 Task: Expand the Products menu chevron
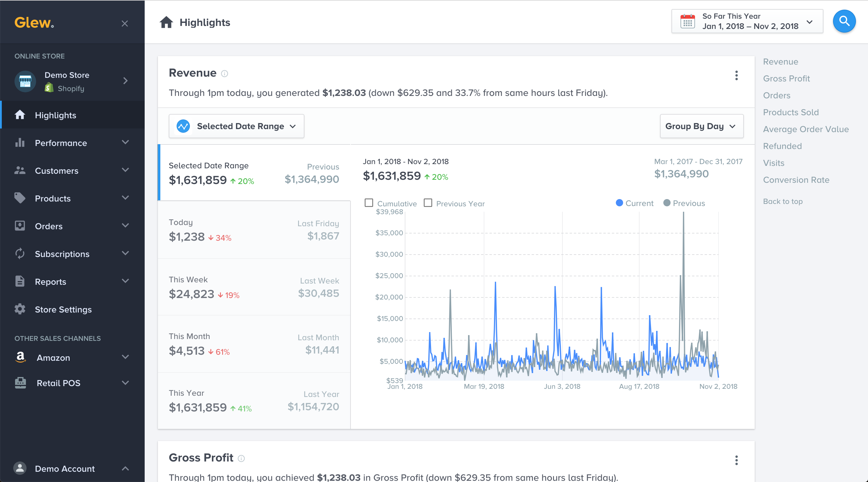(125, 197)
